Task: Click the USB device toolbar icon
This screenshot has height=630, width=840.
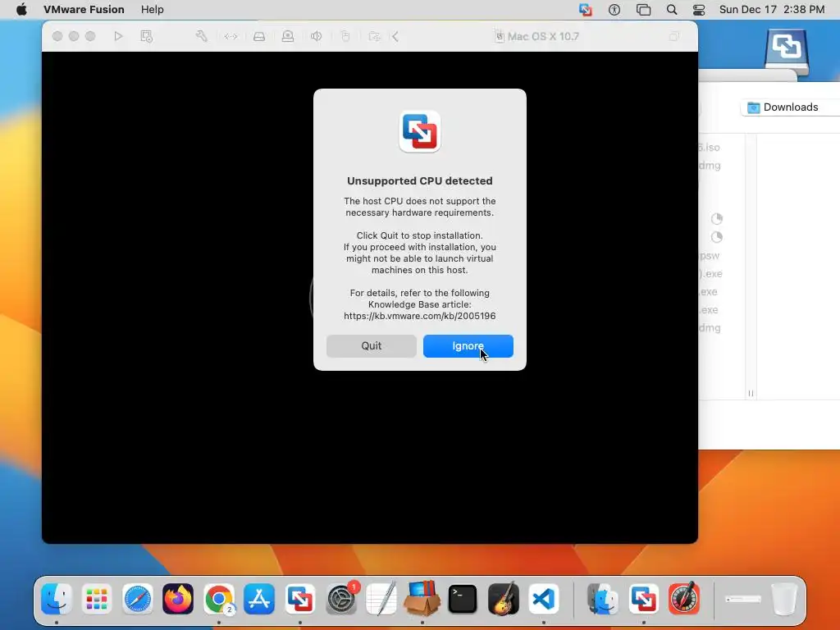Action: pos(345,36)
